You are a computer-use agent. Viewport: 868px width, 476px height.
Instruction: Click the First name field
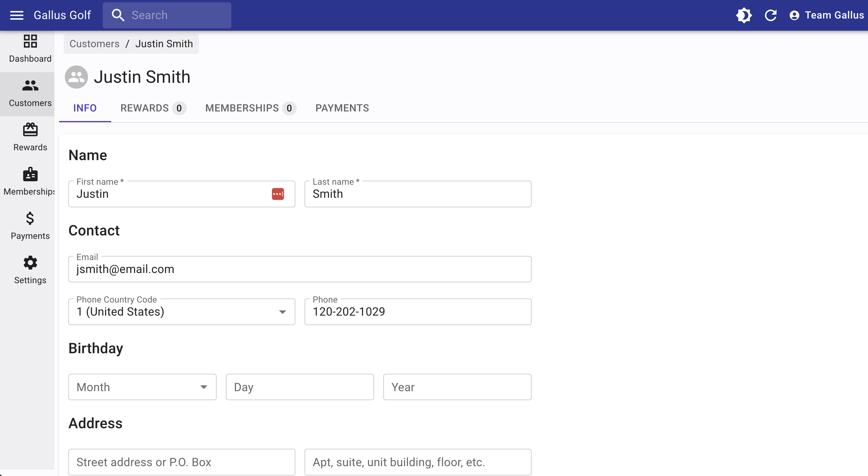(182, 194)
